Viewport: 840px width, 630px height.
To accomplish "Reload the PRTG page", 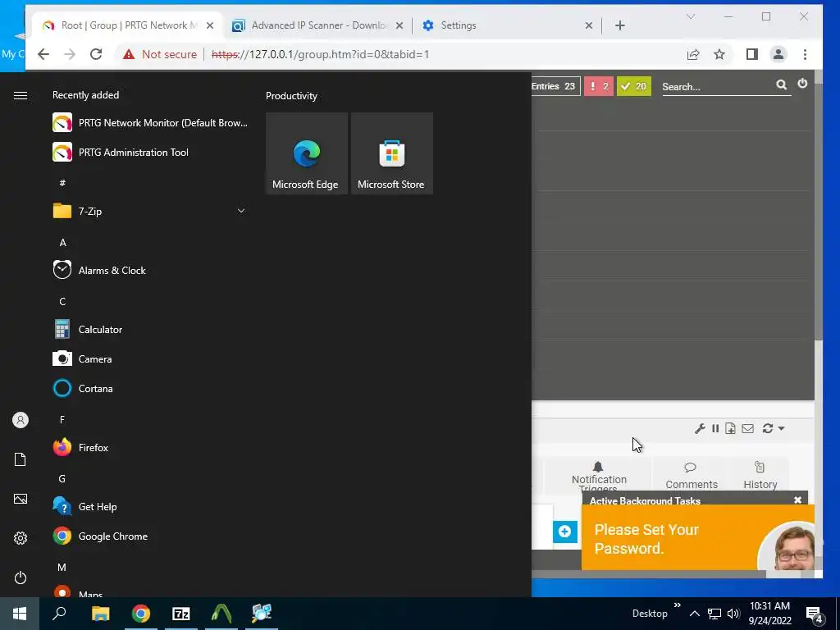I will [96, 54].
